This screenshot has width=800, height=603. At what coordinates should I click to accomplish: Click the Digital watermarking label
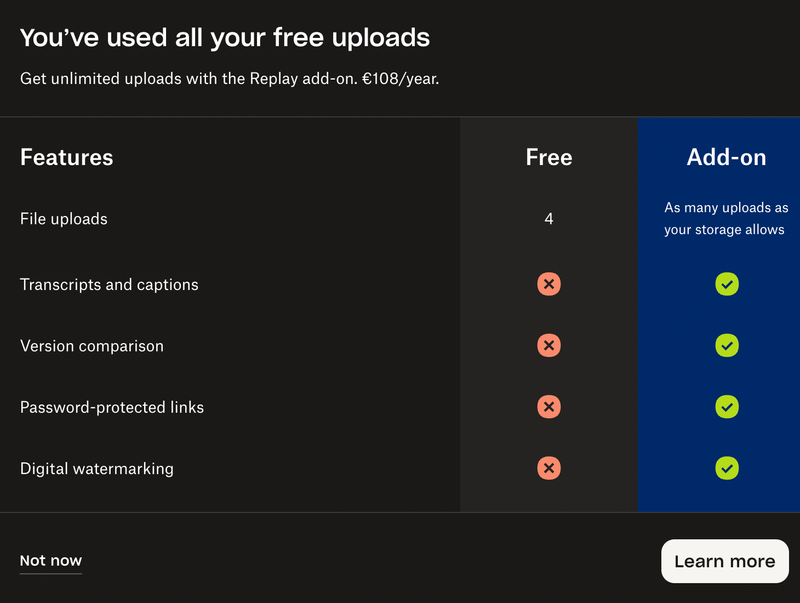tap(97, 469)
